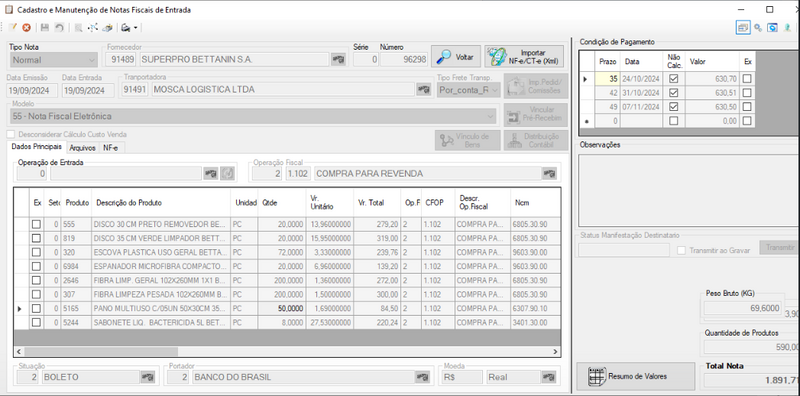The image size is (800, 396).
Task: Open Transportadora lookup beside MOSCA LOGISTICA
Action: click(x=423, y=89)
